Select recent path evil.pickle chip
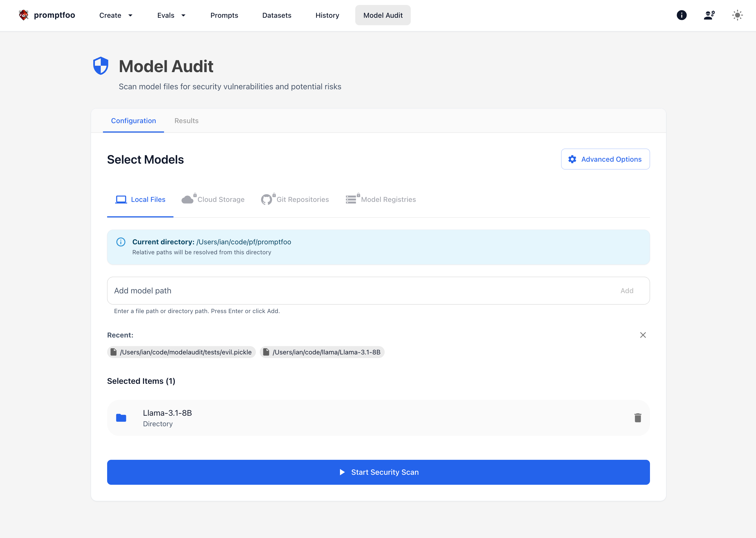The height and width of the screenshot is (538, 756). tap(182, 352)
